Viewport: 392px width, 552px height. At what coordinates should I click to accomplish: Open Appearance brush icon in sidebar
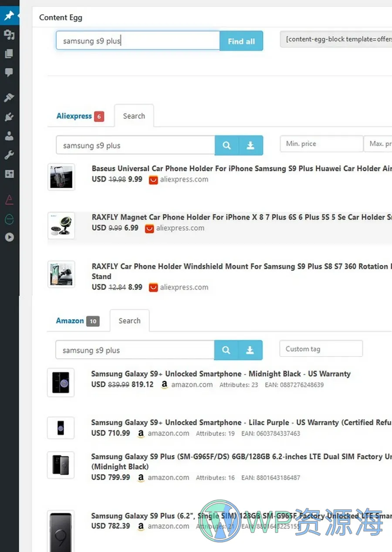tap(9, 98)
